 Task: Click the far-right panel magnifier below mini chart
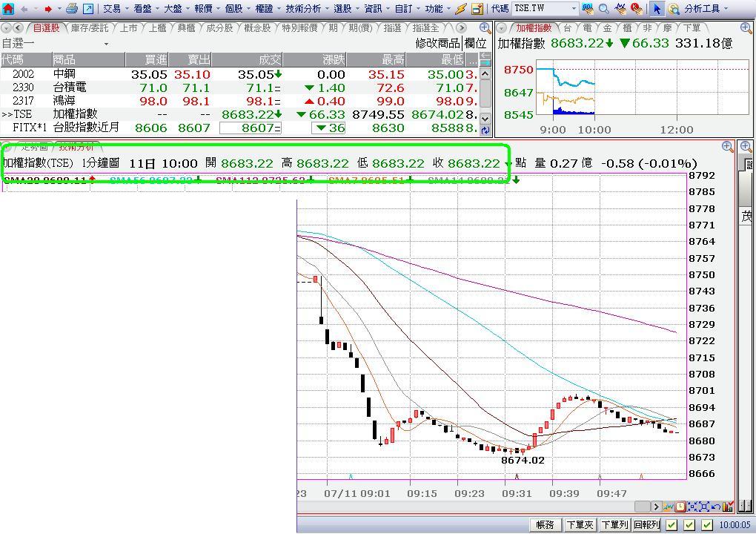pyautogui.click(x=746, y=147)
